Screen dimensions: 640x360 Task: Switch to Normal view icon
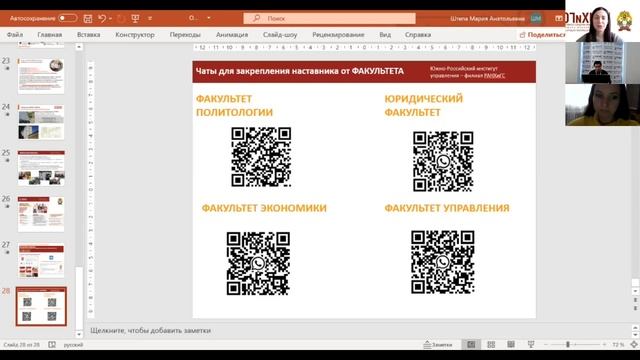tap(471, 345)
